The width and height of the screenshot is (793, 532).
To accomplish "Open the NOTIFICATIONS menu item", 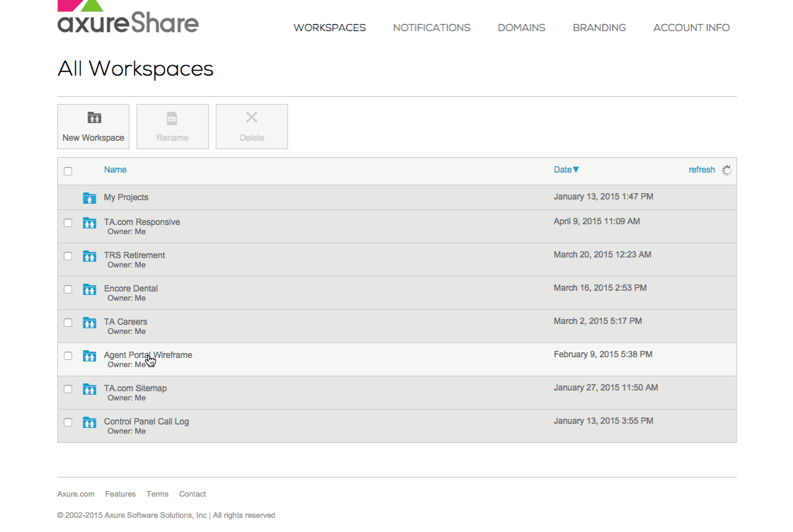I will 432,28.
